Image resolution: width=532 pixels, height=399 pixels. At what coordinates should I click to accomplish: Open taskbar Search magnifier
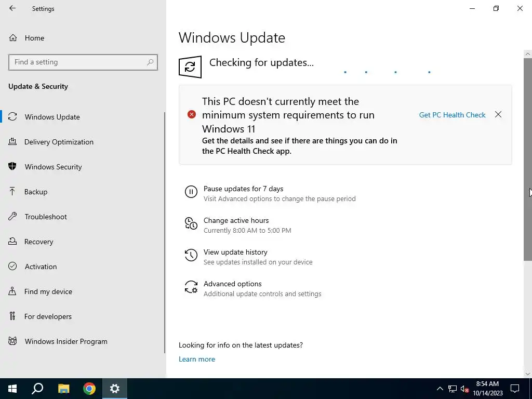(37, 389)
